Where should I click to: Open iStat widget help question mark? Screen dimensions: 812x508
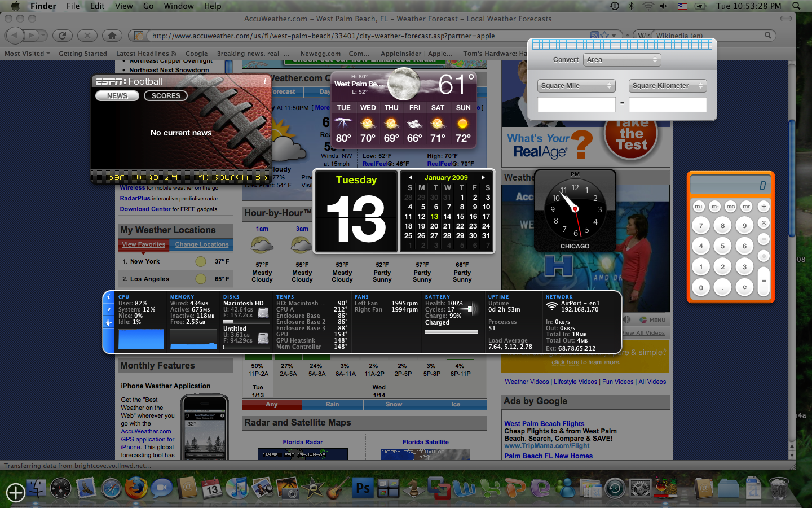[109, 309]
